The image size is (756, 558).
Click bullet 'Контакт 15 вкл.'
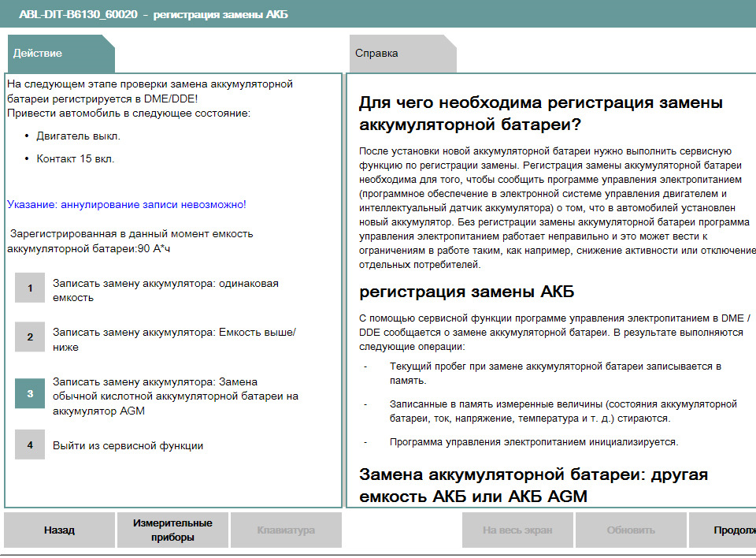coord(76,158)
